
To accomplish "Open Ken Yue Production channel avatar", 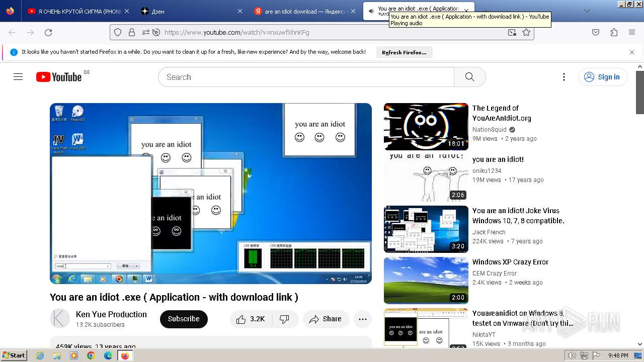I will pyautogui.click(x=60, y=319).
